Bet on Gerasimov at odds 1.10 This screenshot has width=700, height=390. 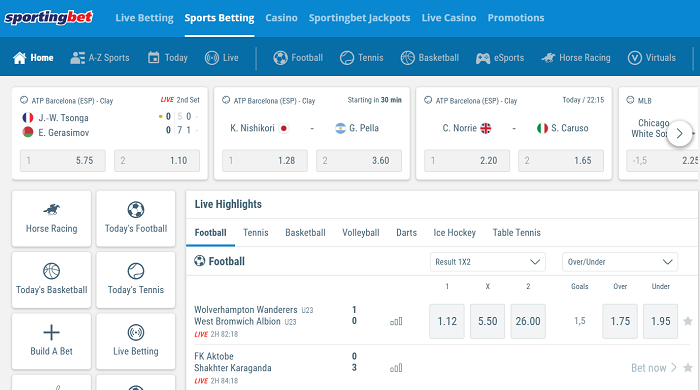(x=157, y=161)
